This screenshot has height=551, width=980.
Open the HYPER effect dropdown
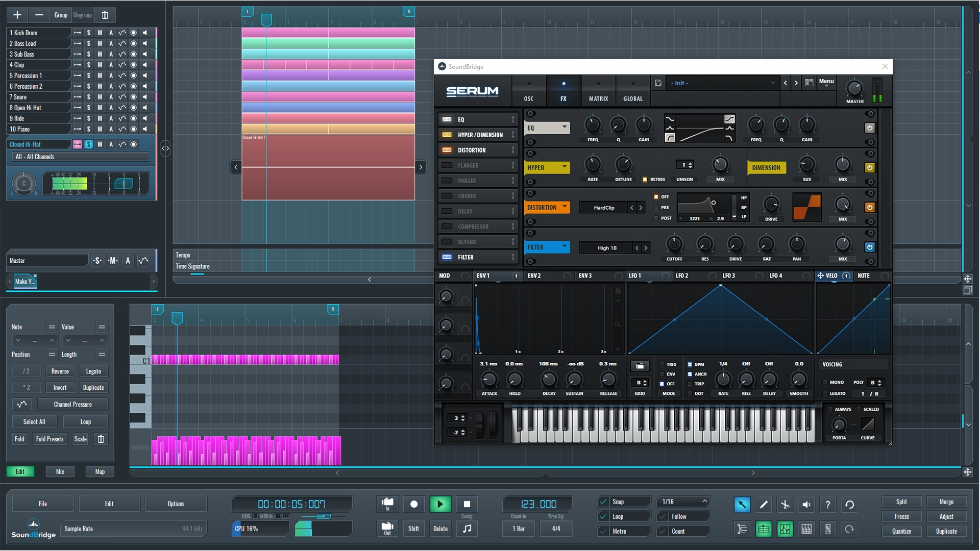coord(547,167)
